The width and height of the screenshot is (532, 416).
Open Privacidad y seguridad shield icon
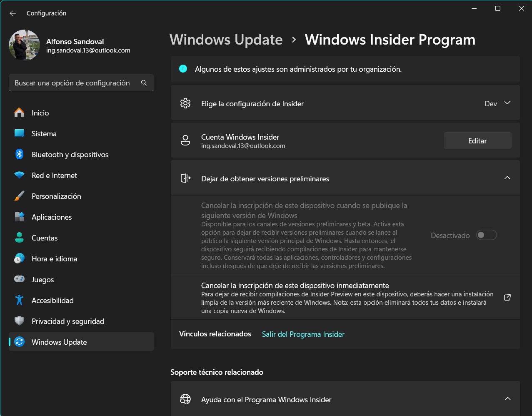pyautogui.click(x=20, y=321)
